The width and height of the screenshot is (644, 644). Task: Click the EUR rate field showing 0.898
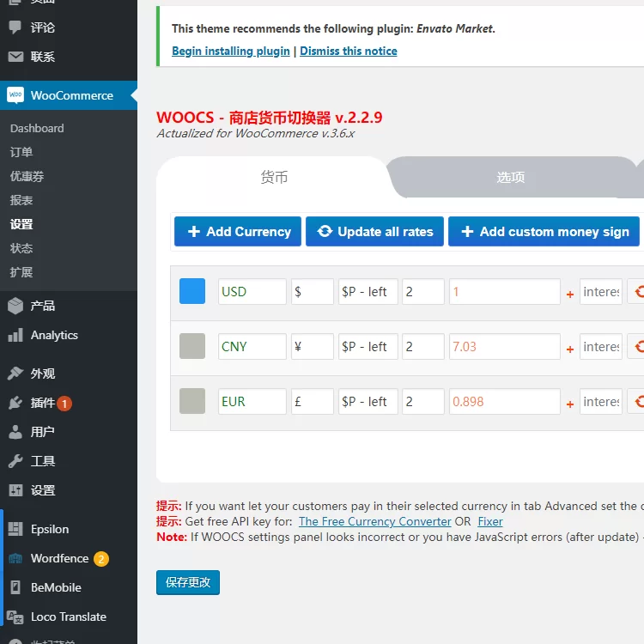505,401
